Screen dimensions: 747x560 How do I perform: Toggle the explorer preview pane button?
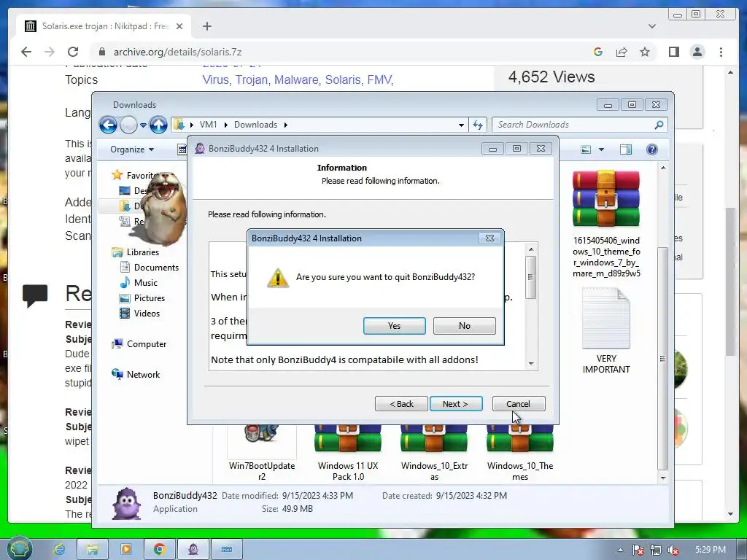click(x=626, y=149)
